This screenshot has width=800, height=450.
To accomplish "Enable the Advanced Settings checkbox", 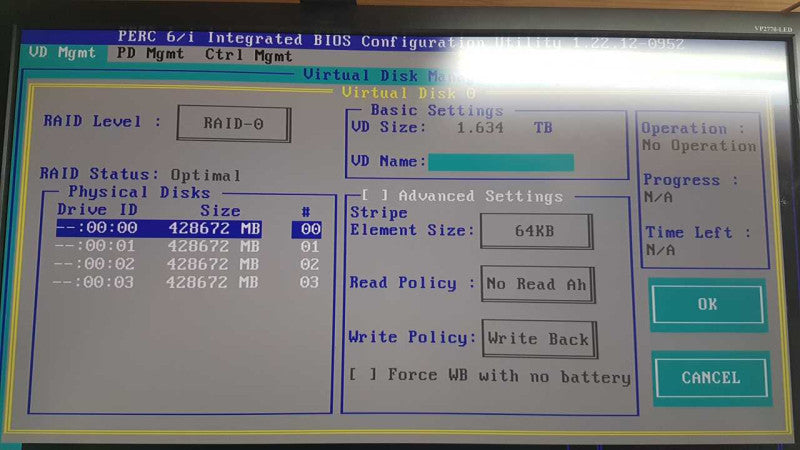I will click(376, 195).
